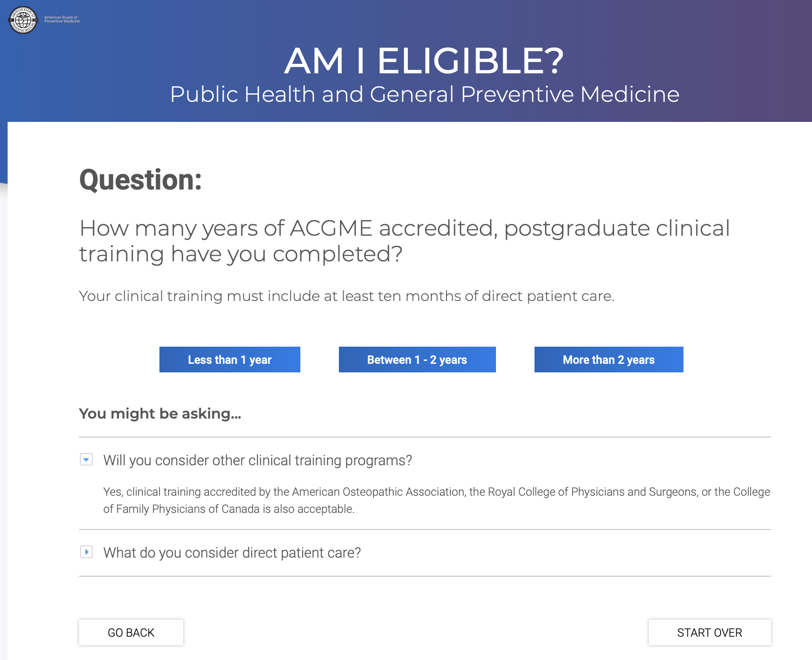Image resolution: width=812 pixels, height=660 pixels.
Task: Collapse the clinical training programs arrow icon
Action: click(86, 460)
